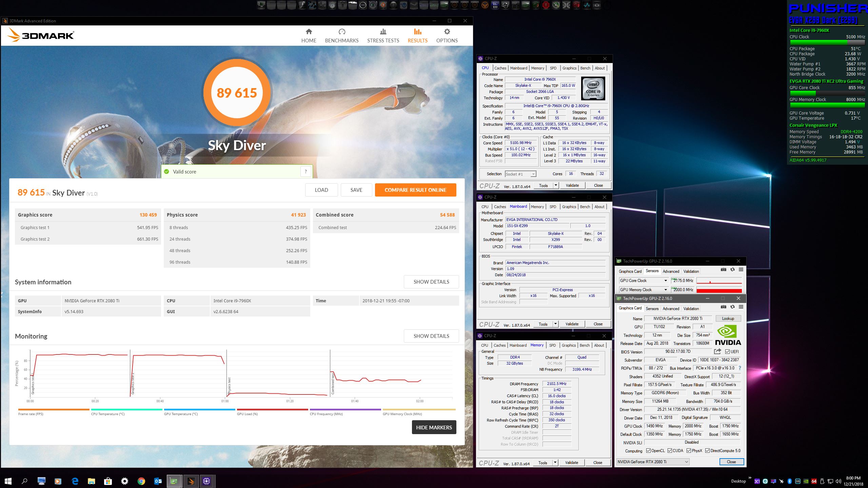Click the CPU Temperature legend color bar
The width and height of the screenshot is (868, 488).
(126, 409)
